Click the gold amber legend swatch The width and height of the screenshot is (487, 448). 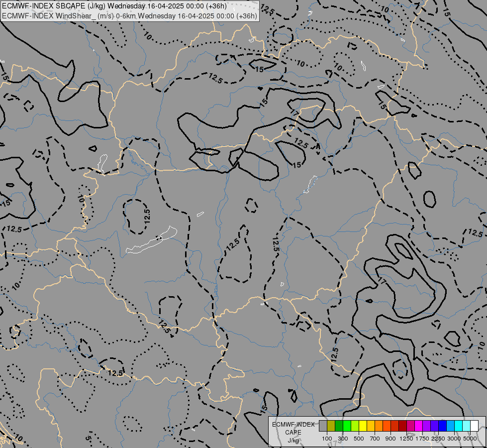(x=371, y=426)
